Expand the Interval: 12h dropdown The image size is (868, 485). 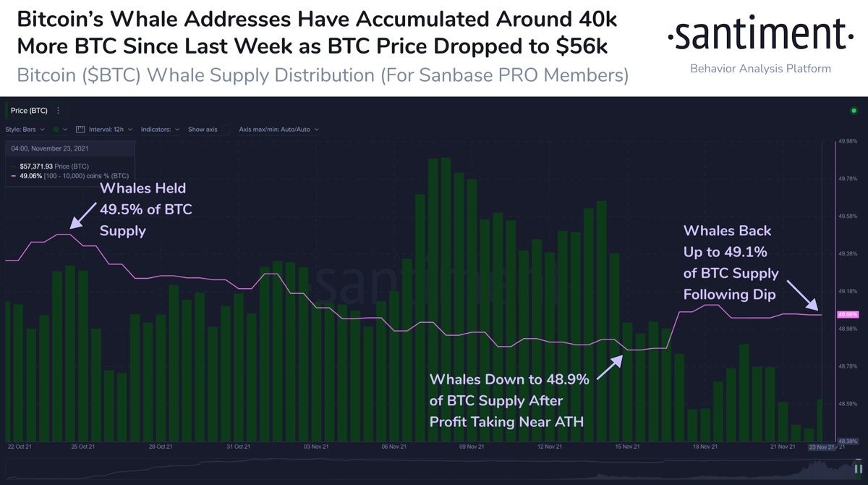(111, 129)
